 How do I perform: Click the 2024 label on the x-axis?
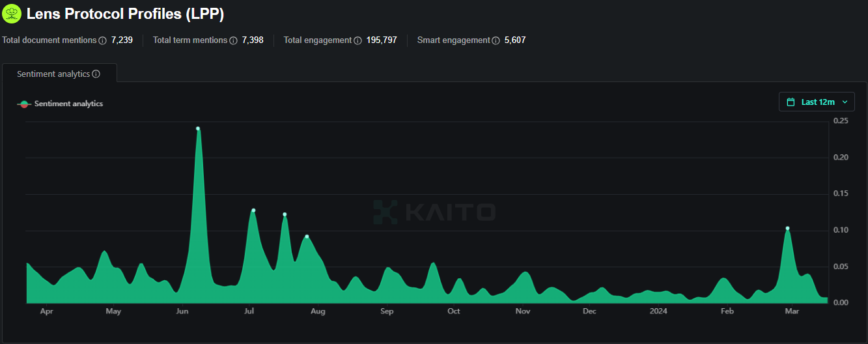tap(658, 311)
